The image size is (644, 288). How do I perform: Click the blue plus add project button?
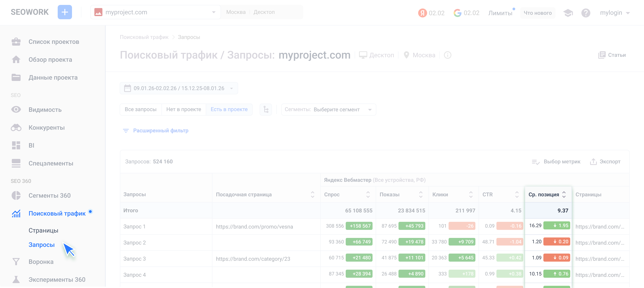coord(65,12)
